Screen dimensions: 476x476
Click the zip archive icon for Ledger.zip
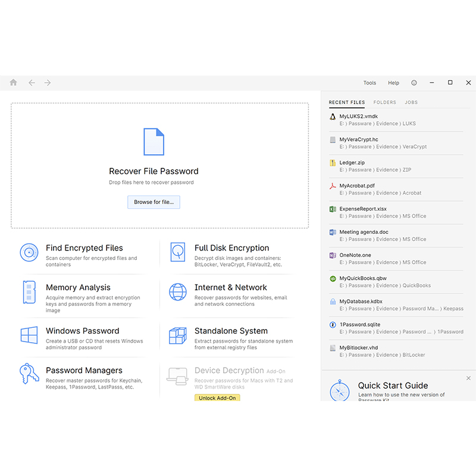click(333, 163)
